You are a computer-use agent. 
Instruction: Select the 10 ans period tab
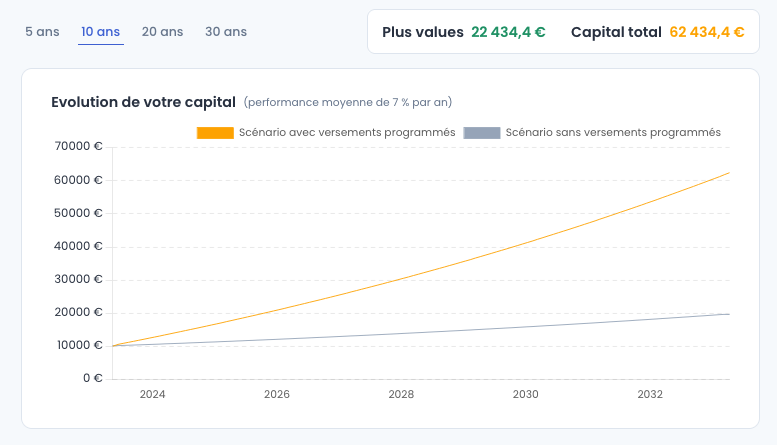(x=101, y=32)
